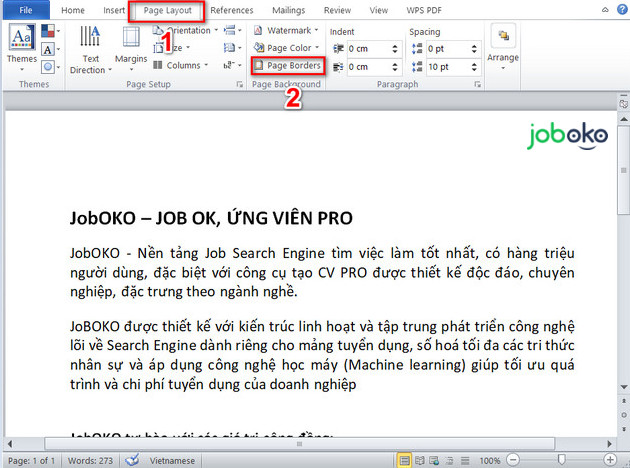630x468 pixels.
Task: Switch to Outline view
Action: click(450, 460)
